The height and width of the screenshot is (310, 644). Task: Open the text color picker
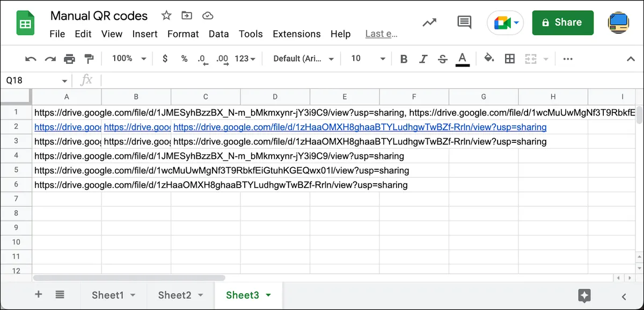point(463,59)
